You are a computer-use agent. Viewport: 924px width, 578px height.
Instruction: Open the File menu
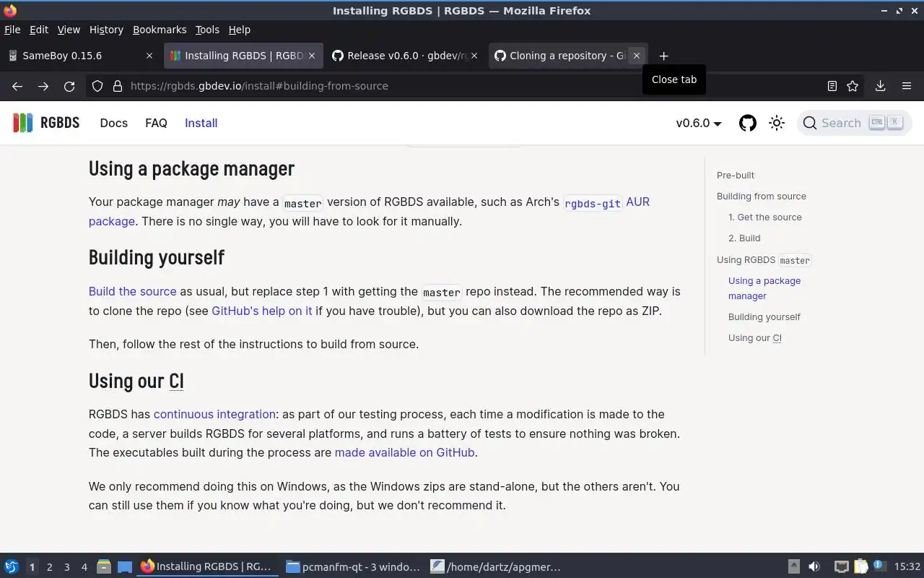pyautogui.click(x=12, y=30)
